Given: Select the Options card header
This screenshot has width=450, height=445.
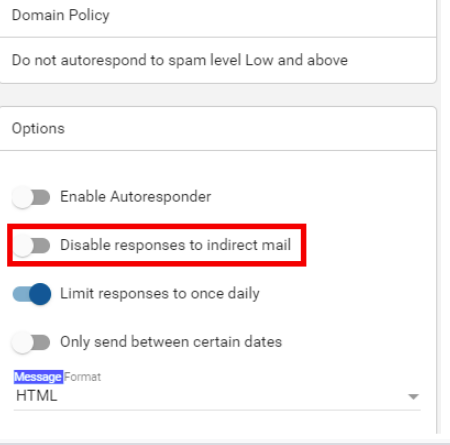Looking at the screenshot, I should [217, 129].
